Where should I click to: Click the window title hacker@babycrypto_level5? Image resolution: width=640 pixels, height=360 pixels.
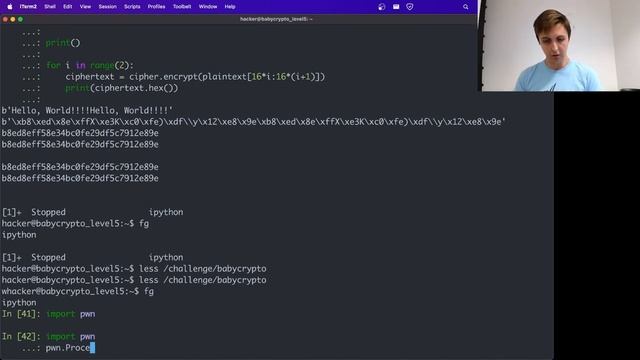click(x=276, y=19)
